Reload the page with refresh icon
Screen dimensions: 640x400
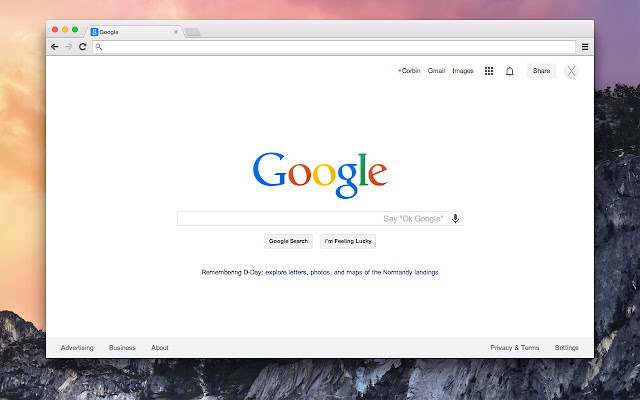click(x=82, y=47)
